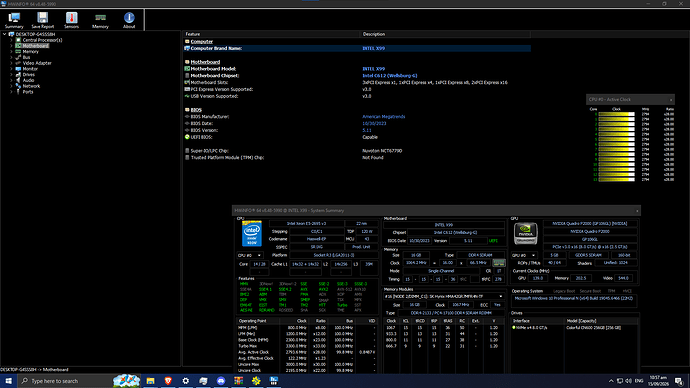Select the Network tree node
690x388 pixels.
[x=31, y=86]
